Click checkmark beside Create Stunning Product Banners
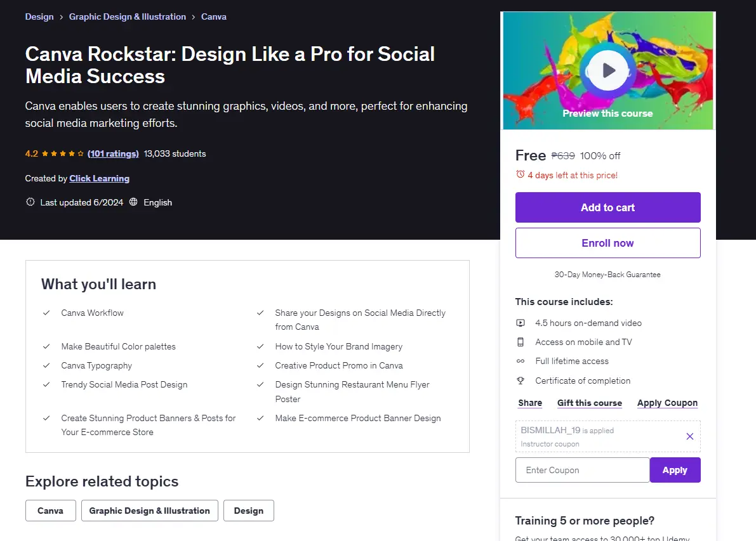The height and width of the screenshot is (541, 756). pyautogui.click(x=46, y=418)
